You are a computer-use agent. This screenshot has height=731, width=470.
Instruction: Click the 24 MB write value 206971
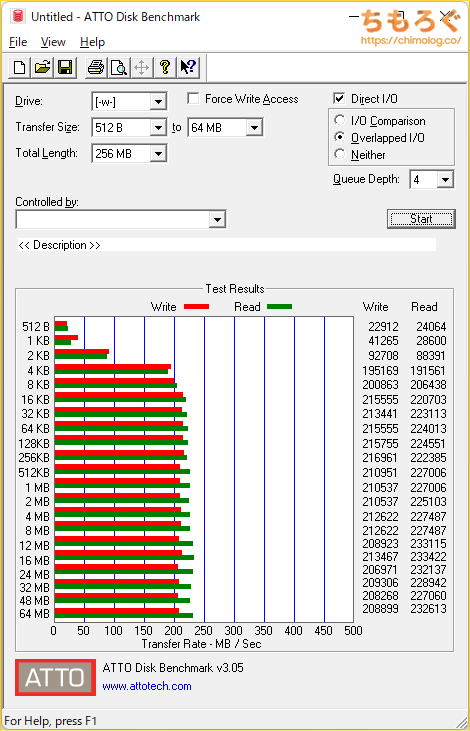[x=380, y=570]
